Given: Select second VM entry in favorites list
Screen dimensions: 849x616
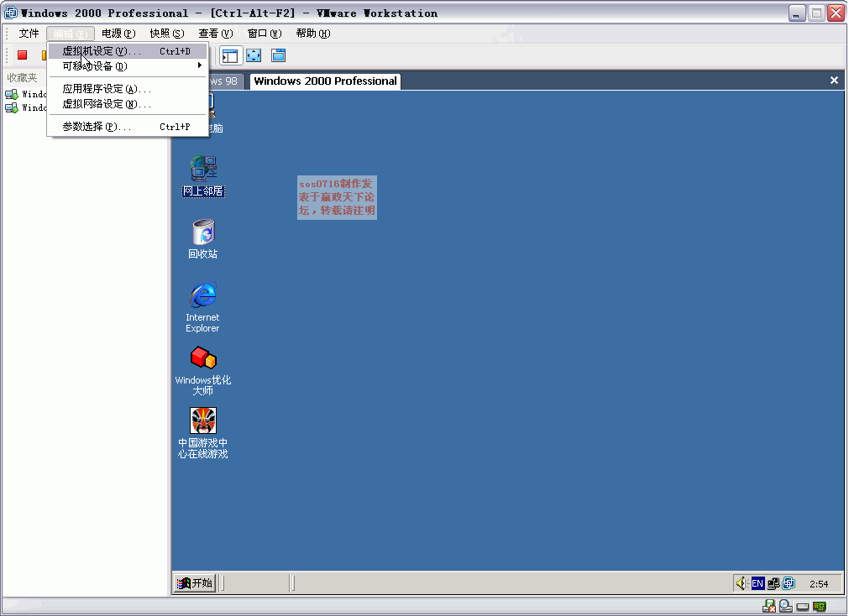Looking at the screenshot, I should pos(25,107).
